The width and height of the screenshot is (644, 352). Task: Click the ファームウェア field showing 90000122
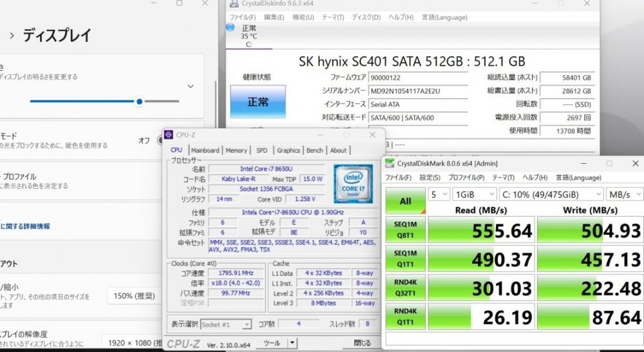[418, 78]
